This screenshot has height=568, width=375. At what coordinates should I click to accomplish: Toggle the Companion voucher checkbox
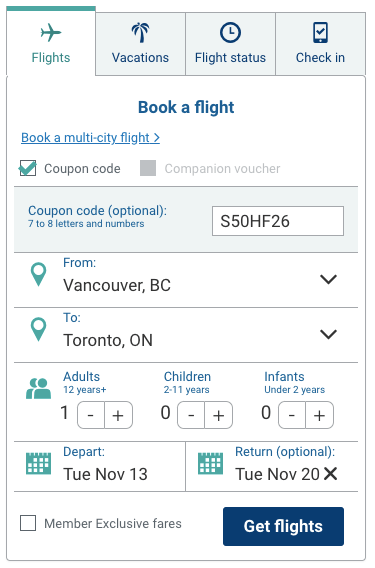click(148, 168)
